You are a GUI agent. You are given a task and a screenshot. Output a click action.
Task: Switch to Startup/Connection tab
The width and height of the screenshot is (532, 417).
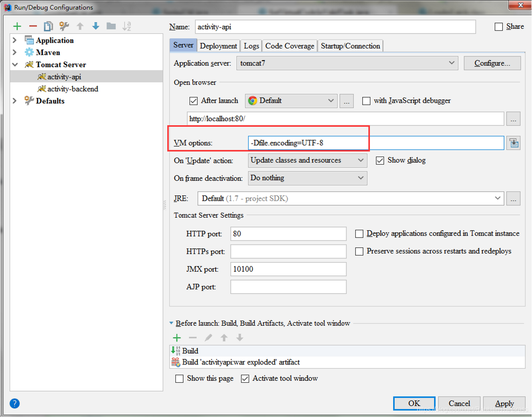pos(350,46)
